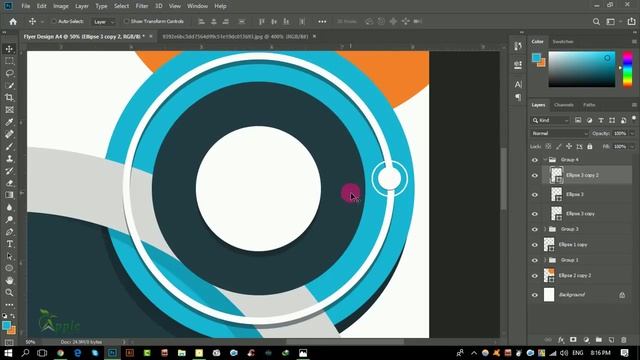Screen dimensions: 640x360
Task: Toggle visibility of the Ellipse 3 layer
Action: (535, 195)
